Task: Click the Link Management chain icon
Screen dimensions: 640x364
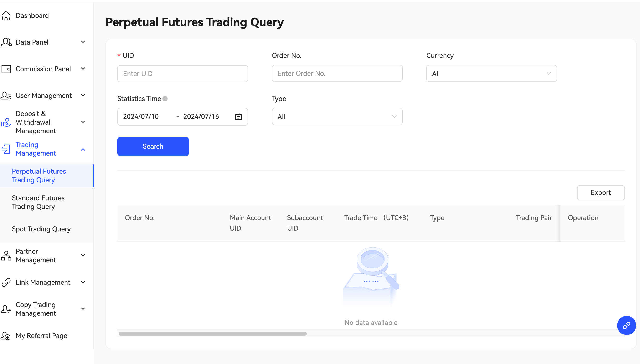Action: tap(6, 282)
